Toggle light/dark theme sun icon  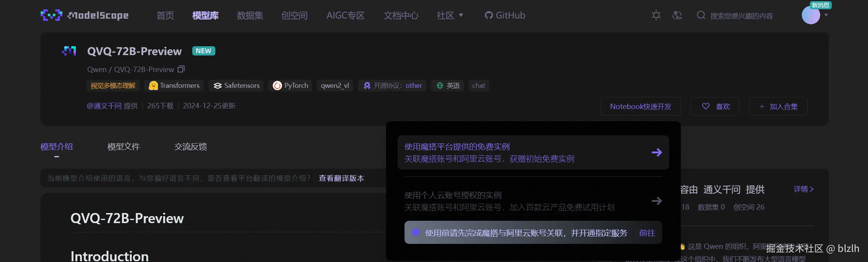656,15
